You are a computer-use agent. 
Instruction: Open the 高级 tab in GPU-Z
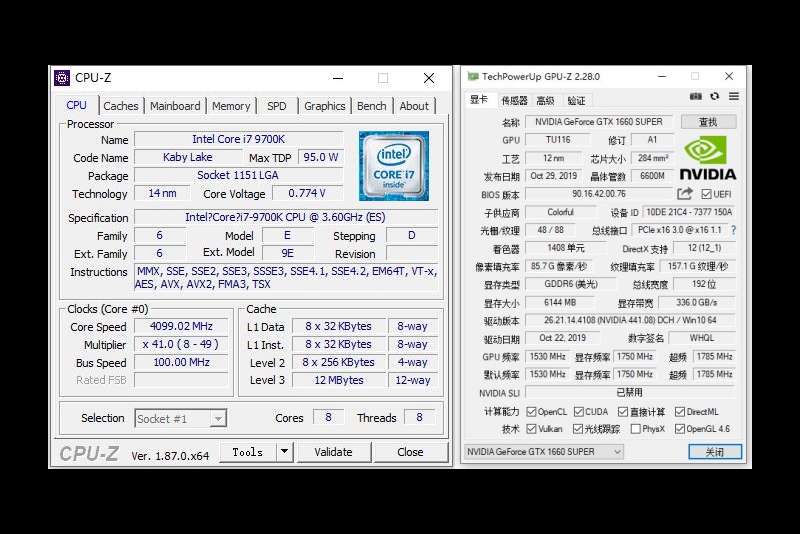click(545, 100)
